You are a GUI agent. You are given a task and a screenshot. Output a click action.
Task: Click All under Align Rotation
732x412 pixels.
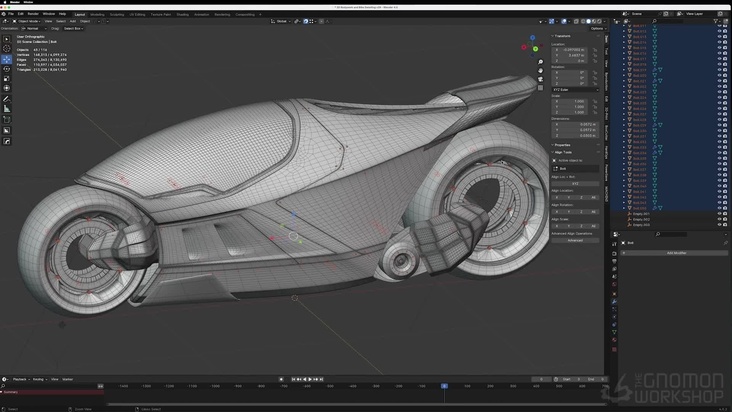point(593,212)
